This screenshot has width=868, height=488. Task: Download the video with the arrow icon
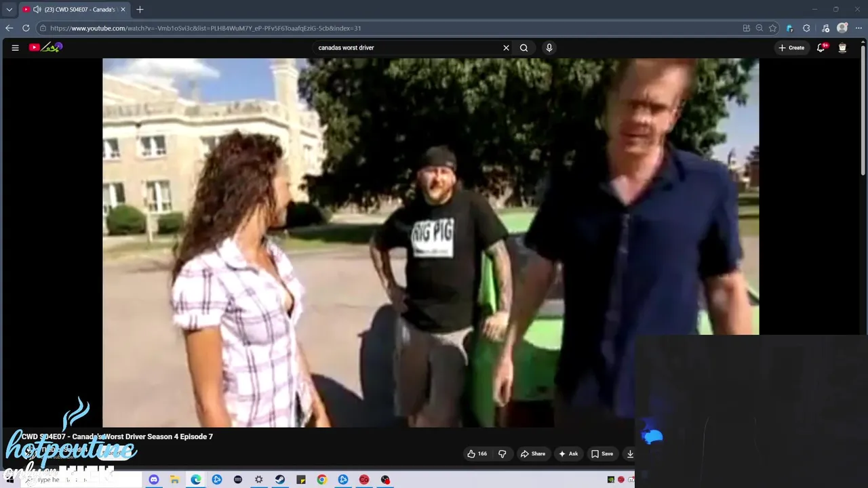coord(630,453)
